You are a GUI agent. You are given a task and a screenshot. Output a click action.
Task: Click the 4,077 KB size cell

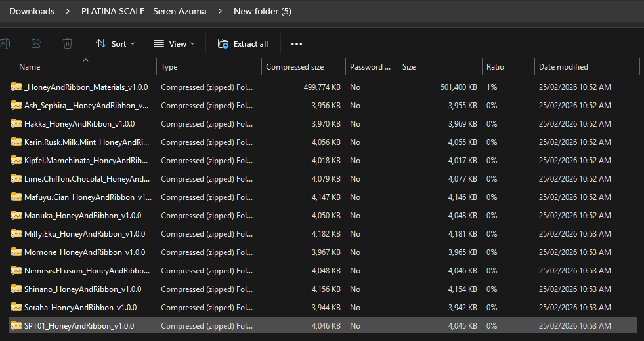click(x=463, y=179)
